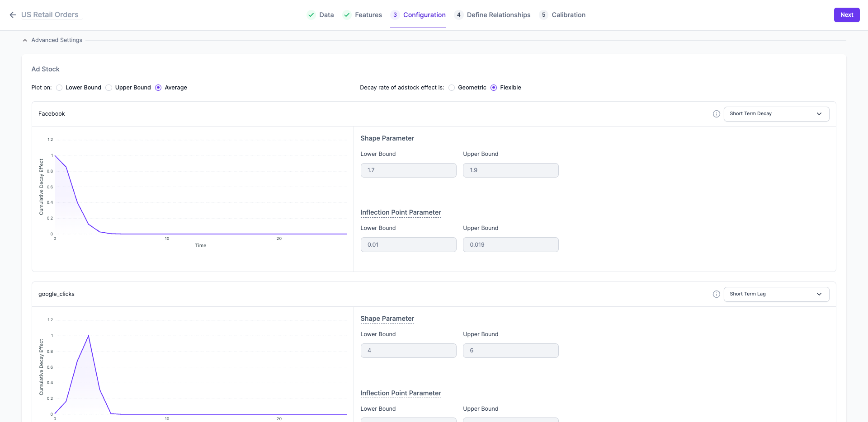Click the google_clicks Shape Parameter heading
The image size is (868, 422).
[387, 319]
